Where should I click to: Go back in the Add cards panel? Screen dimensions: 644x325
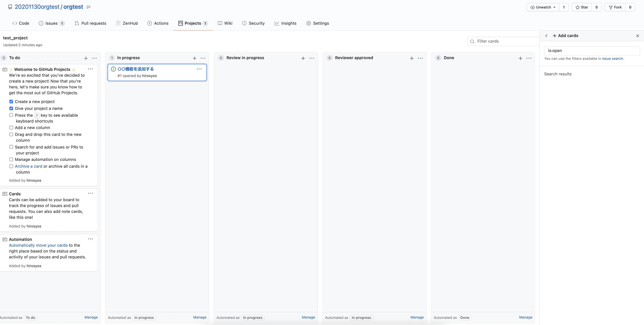(547, 36)
